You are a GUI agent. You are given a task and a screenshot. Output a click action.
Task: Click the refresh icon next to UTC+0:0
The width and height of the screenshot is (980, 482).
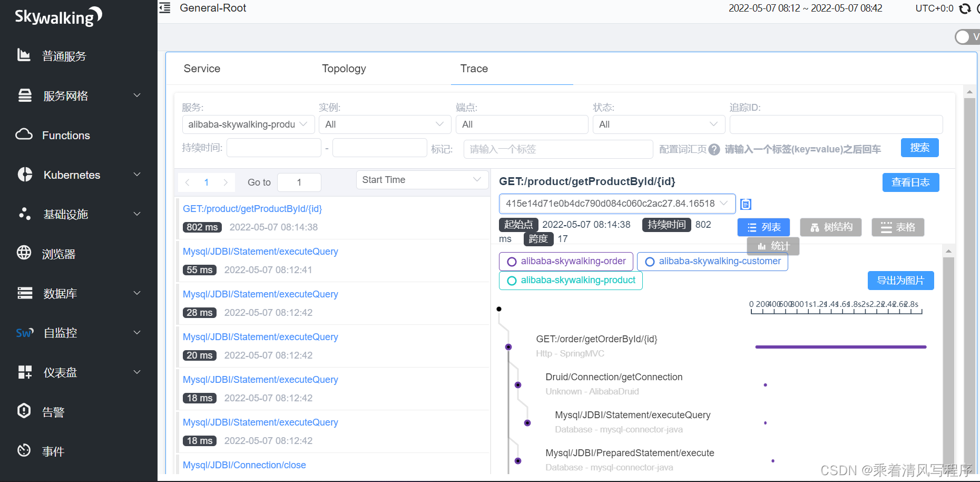(x=965, y=8)
